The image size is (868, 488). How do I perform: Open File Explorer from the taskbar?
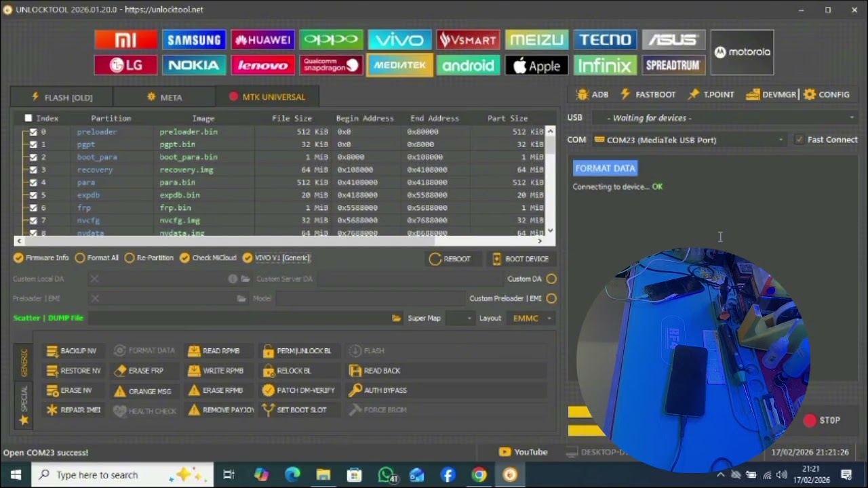click(323, 475)
